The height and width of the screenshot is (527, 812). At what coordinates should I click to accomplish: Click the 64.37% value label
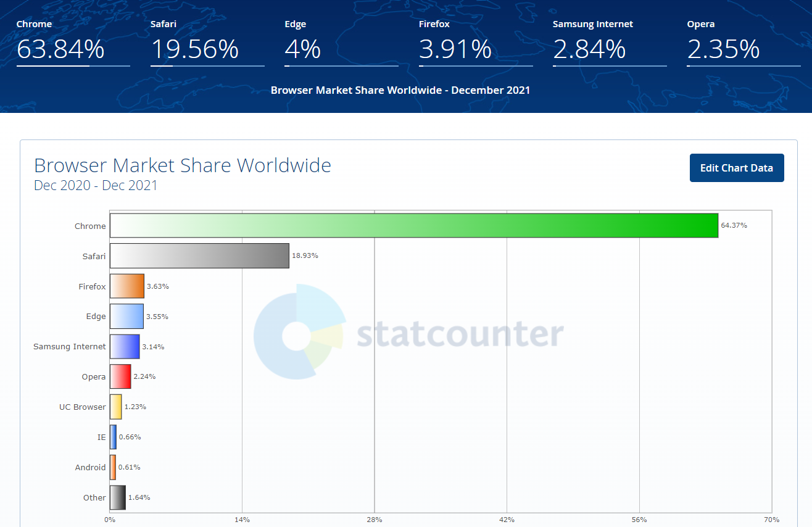pyautogui.click(x=734, y=225)
